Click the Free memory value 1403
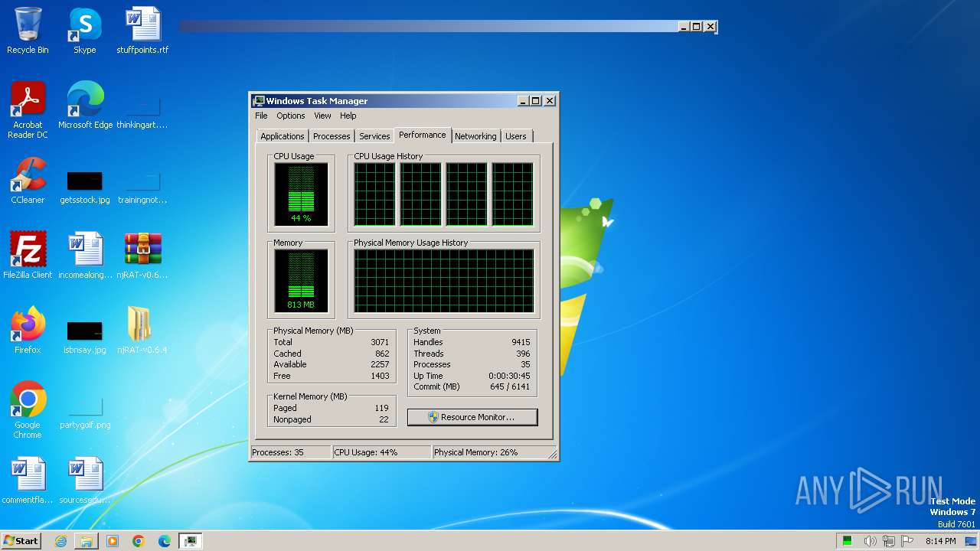Image resolution: width=980 pixels, height=551 pixels. (x=380, y=376)
